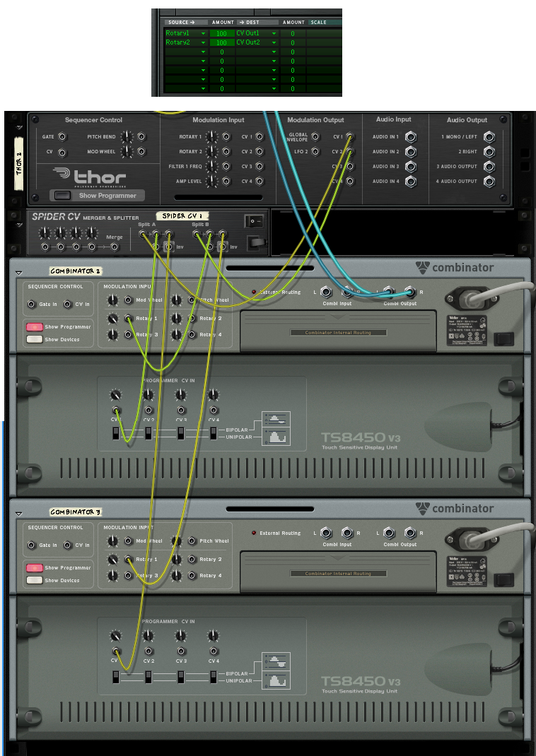The width and height of the screenshot is (536, 756).
Task: Flip CV 3 bipolar switch under Combinator 3
Action: click(181, 677)
